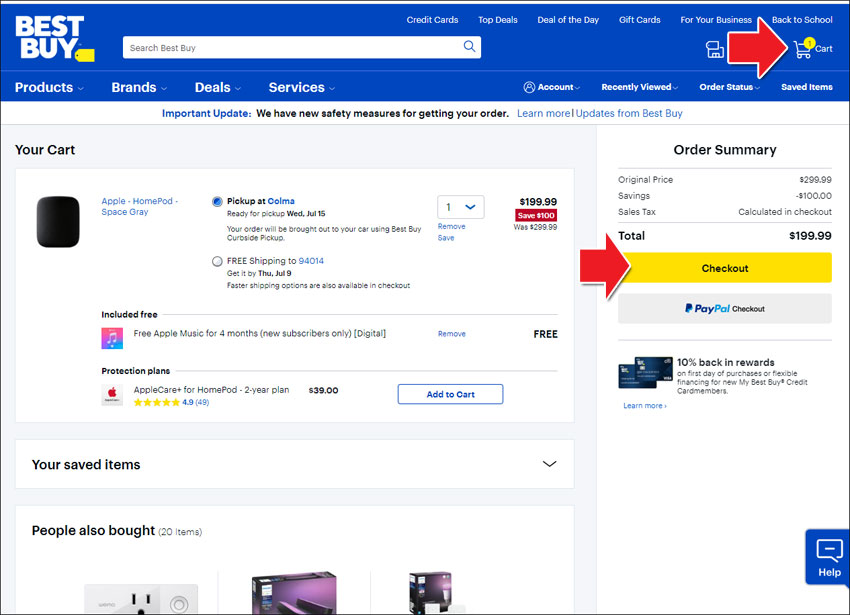Image resolution: width=850 pixels, height=615 pixels.
Task: Click the Your Cart heading
Action: coord(45,150)
